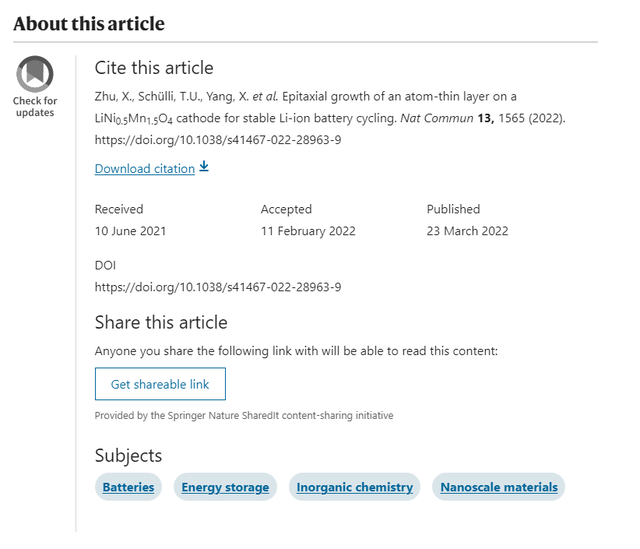
Task: Click the Received date 10 June 2021
Action: (131, 231)
